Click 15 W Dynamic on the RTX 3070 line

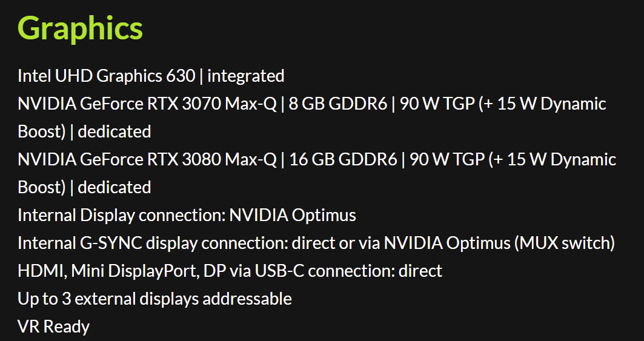[551, 104]
